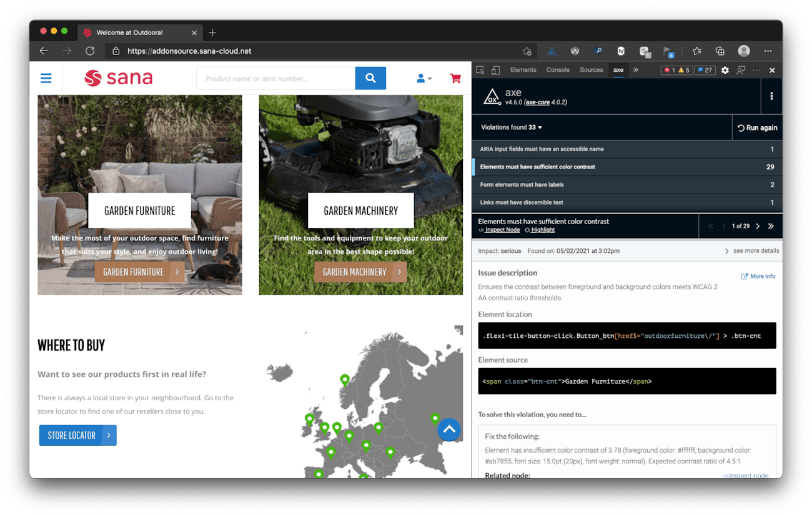Click the blue scroll-to-top arrow button

click(449, 430)
